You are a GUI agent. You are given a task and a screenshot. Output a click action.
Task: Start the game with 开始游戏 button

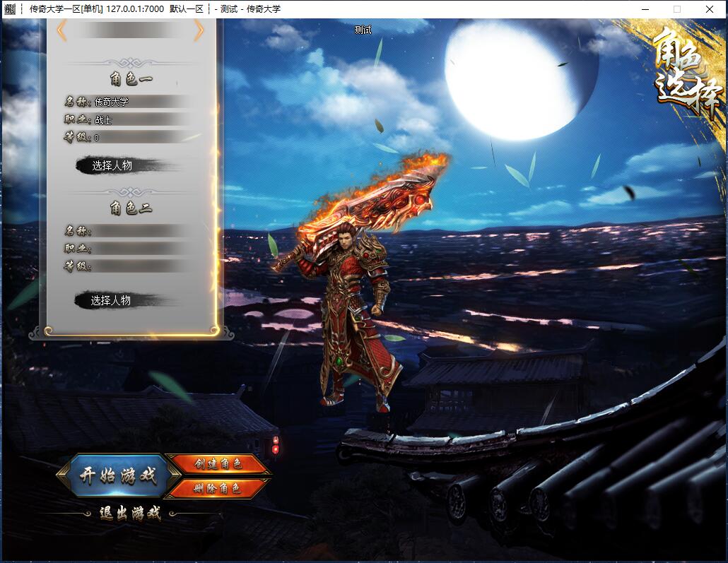(x=118, y=475)
